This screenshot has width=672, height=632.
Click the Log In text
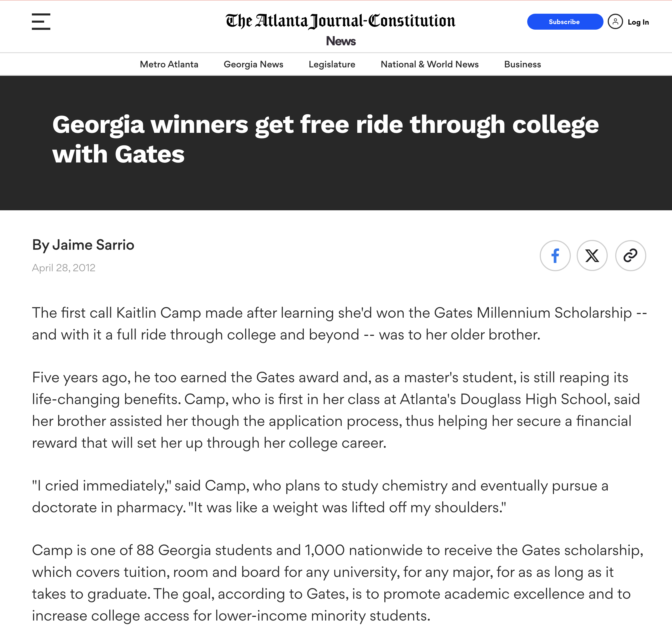coord(638,22)
